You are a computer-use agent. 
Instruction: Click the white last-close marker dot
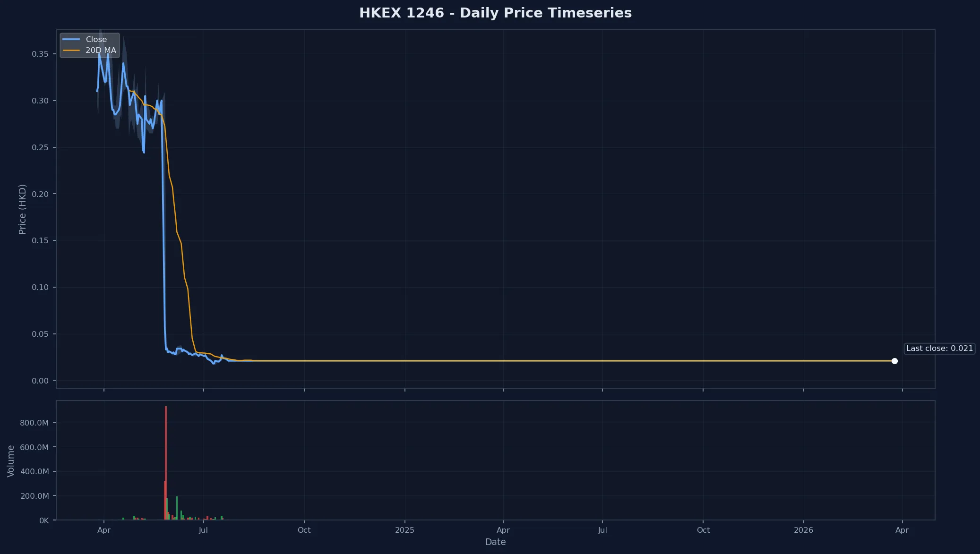pos(895,361)
